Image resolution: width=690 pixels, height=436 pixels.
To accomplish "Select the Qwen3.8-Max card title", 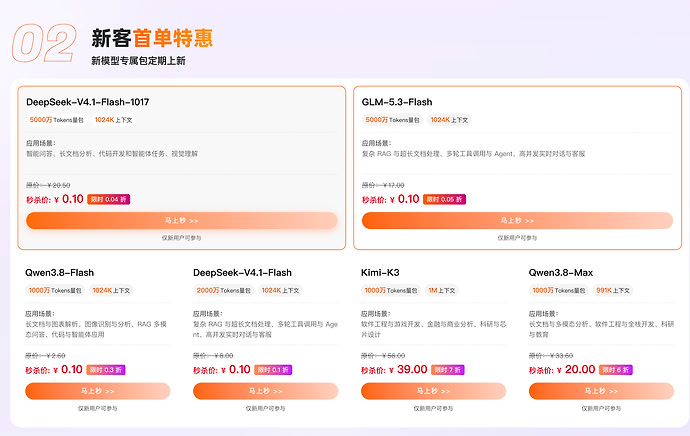I will [561, 273].
